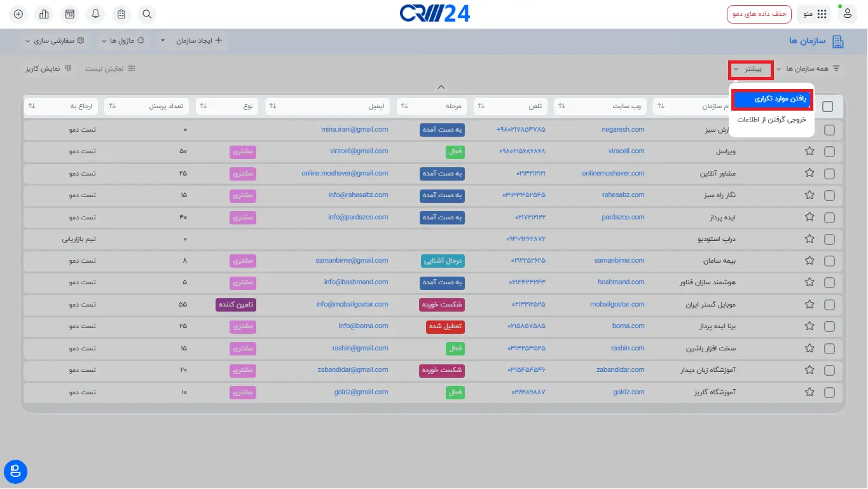The image size is (868, 489).
Task: Click the plus add icon in top bar
Action: pos(18,14)
